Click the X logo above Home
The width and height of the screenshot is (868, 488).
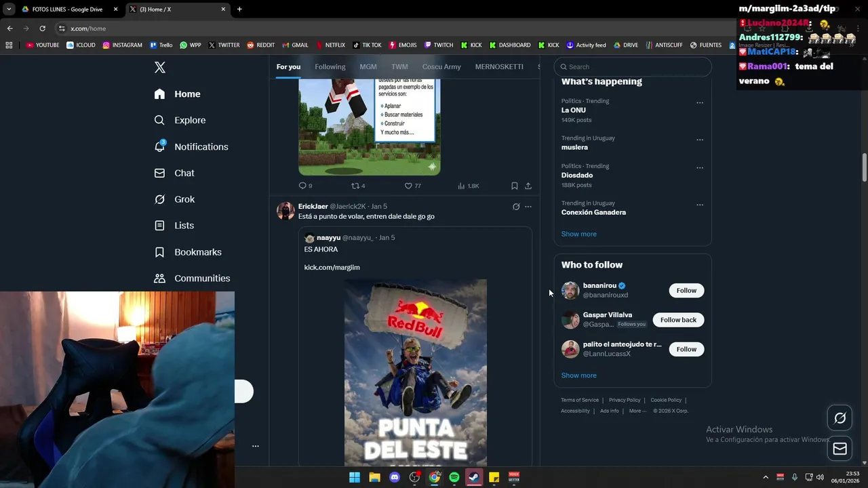tap(160, 67)
